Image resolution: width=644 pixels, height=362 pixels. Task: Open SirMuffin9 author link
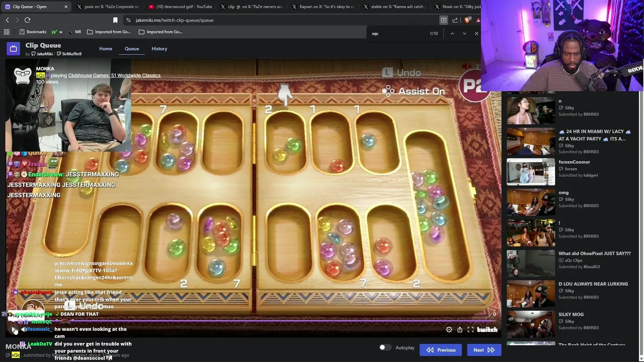pos(69,54)
